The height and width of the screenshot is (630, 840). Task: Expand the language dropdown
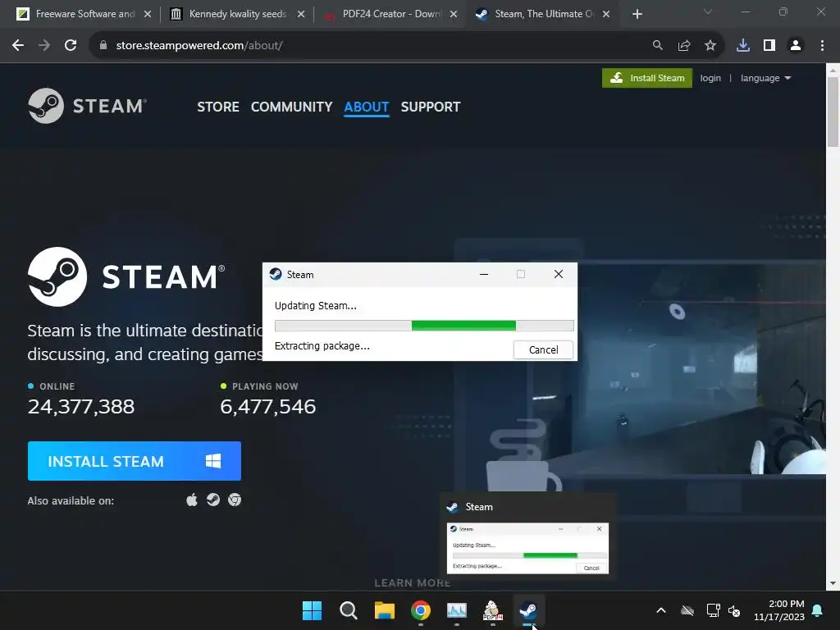tap(765, 78)
